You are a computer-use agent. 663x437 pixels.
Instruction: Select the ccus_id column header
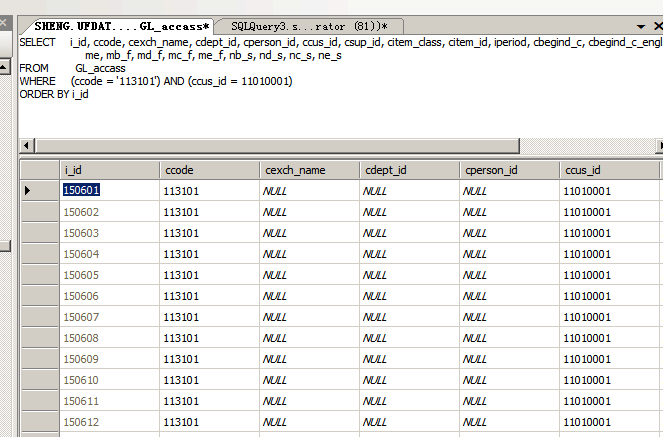(609, 170)
